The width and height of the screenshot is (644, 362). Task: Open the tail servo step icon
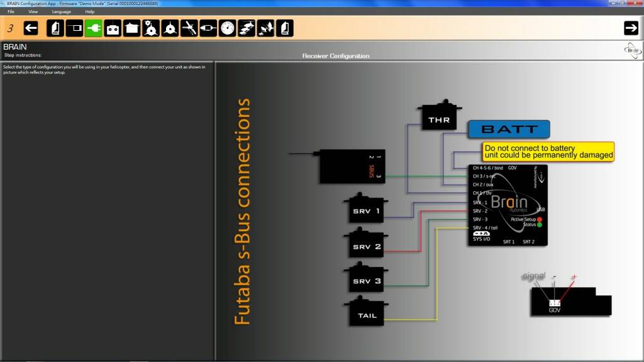coord(208,28)
